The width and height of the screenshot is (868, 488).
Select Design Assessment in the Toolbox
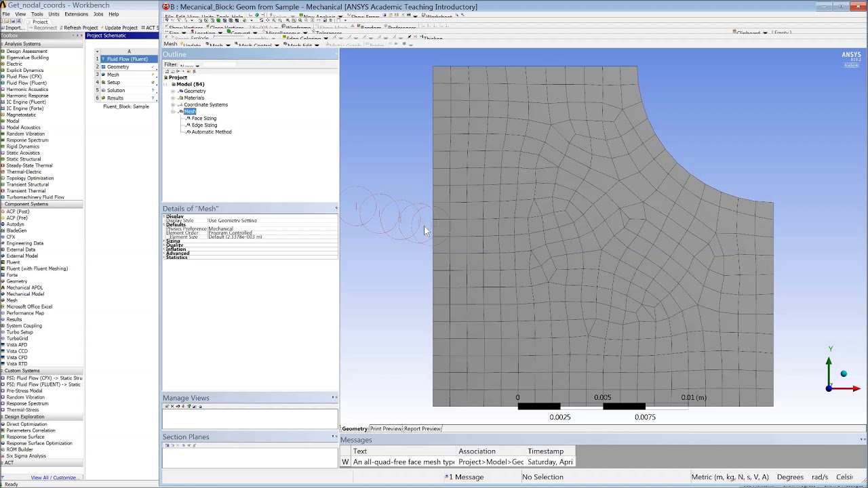coord(26,52)
